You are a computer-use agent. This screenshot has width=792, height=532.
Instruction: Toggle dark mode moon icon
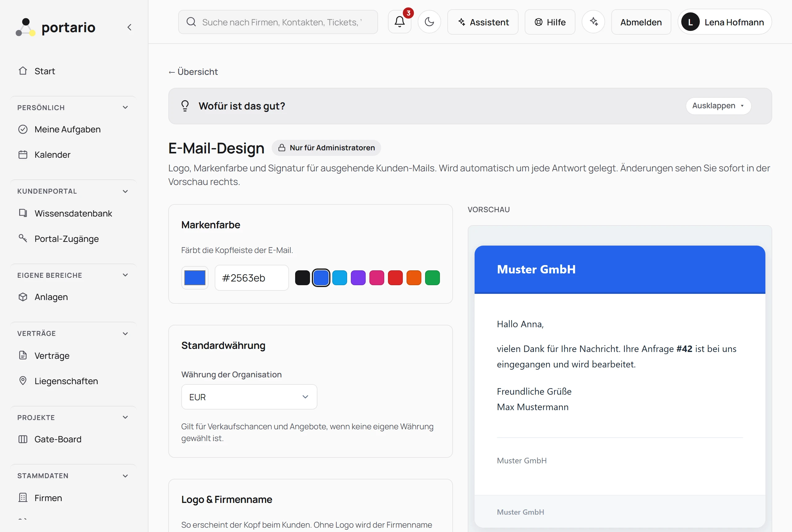pos(429,22)
